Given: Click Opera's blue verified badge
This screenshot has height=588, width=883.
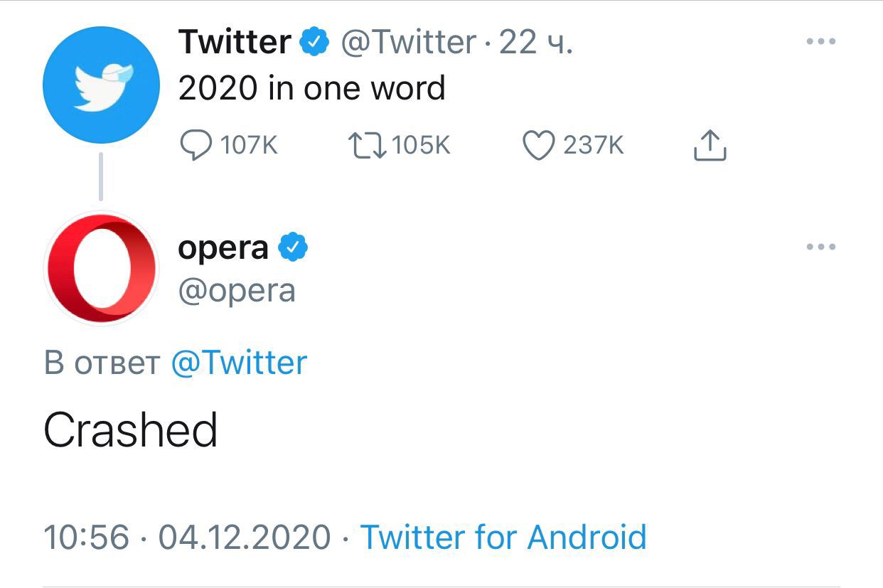Looking at the screenshot, I should [292, 248].
